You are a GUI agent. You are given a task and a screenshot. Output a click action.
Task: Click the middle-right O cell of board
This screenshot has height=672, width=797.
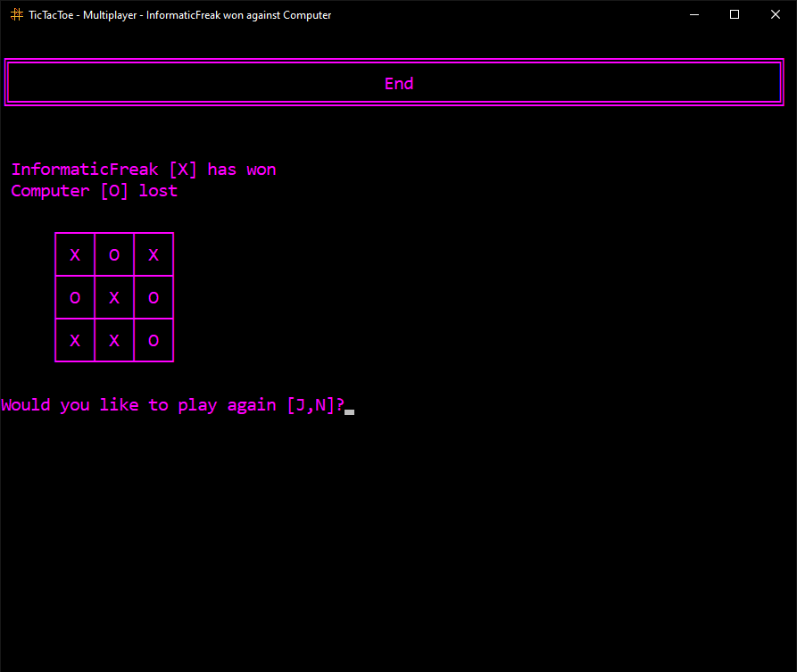point(154,297)
